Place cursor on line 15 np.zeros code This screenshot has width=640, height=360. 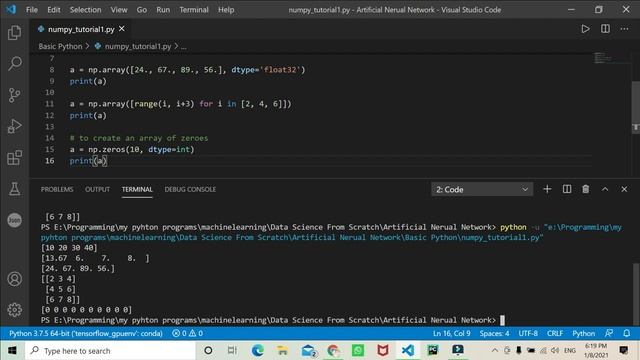point(132,149)
